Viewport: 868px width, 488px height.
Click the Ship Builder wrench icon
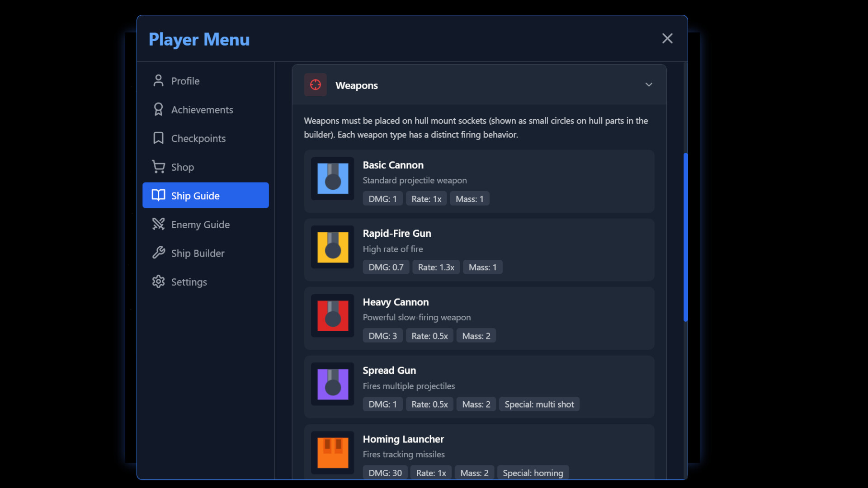pos(158,253)
